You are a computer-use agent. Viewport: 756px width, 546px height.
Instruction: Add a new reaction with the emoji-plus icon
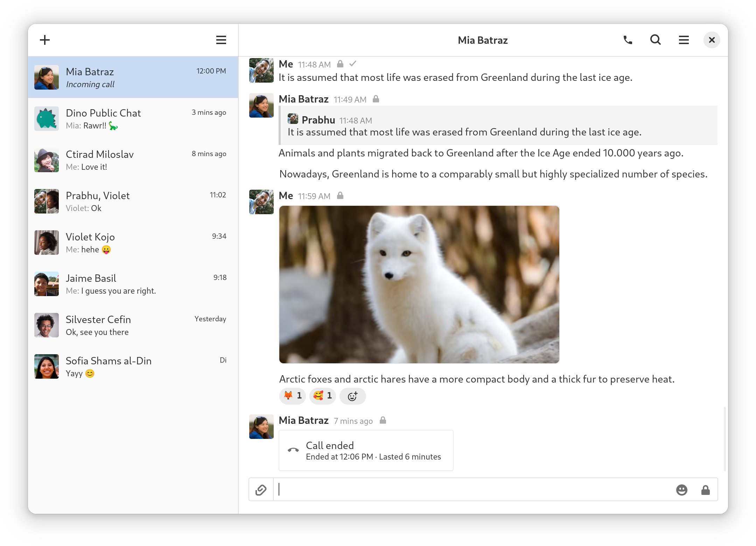[x=352, y=396]
